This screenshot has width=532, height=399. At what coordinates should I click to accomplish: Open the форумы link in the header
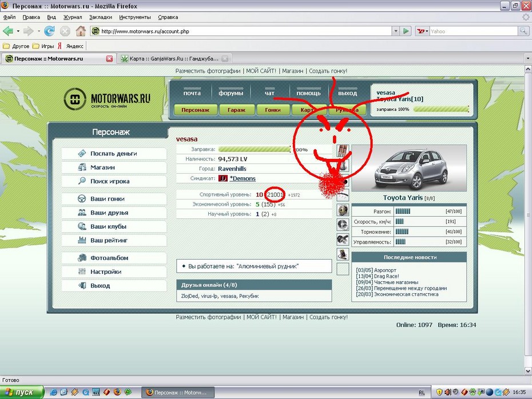click(231, 93)
